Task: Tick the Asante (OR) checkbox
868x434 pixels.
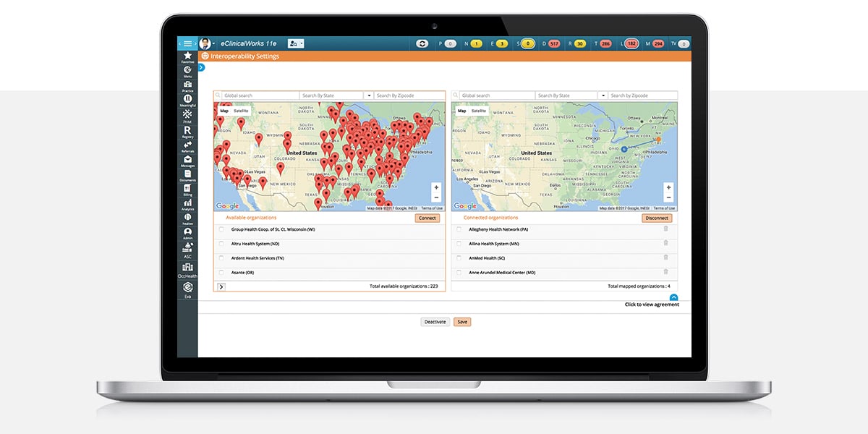Action: (x=221, y=273)
